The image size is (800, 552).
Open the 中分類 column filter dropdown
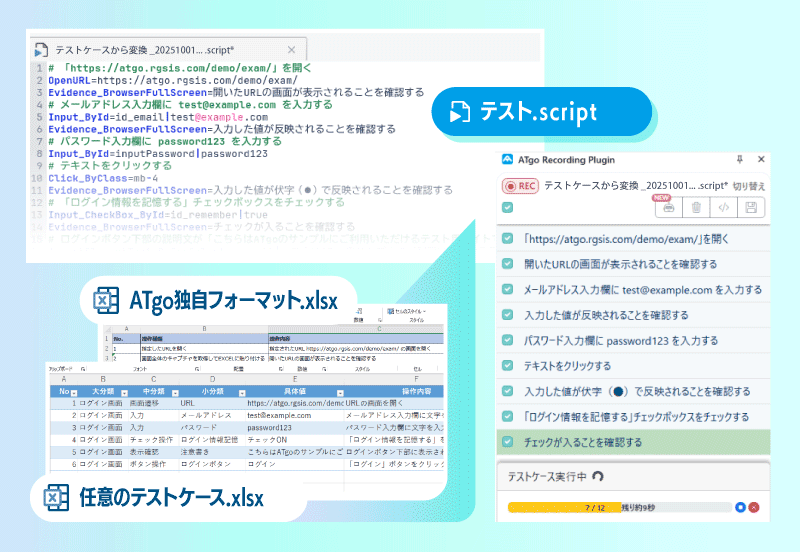tap(177, 392)
